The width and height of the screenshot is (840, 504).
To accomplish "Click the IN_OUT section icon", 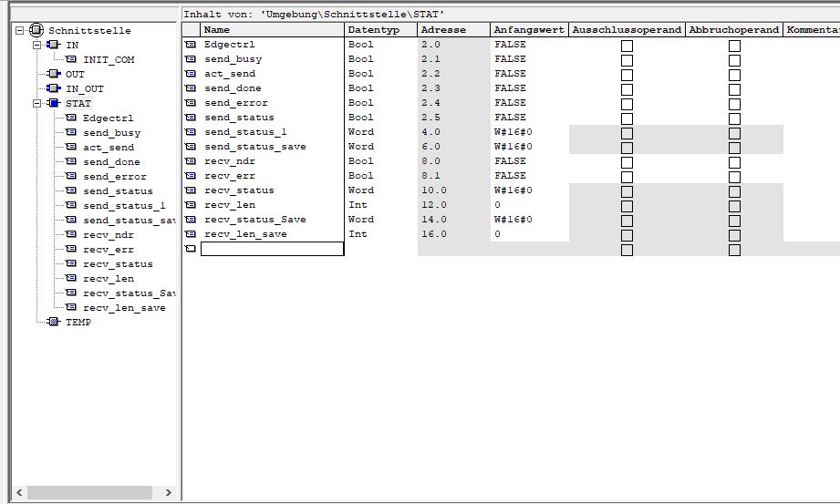I will tap(53, 88).
